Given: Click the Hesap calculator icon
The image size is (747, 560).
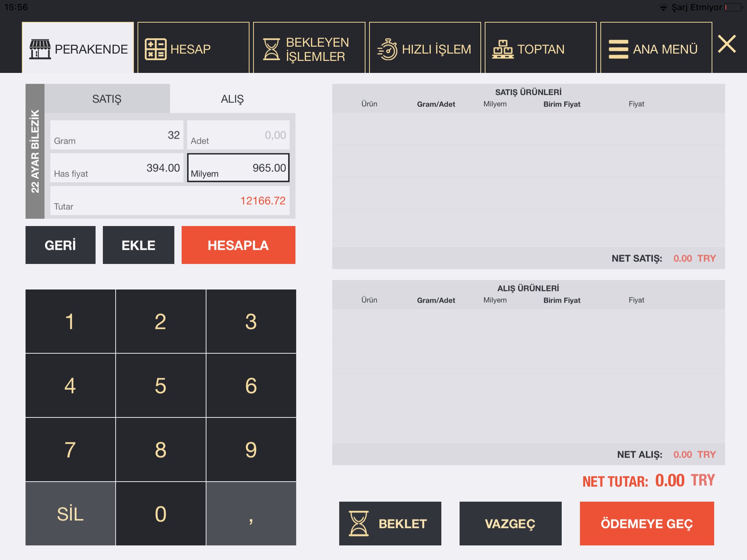Looking at the screenshot, I should point(156,49).
